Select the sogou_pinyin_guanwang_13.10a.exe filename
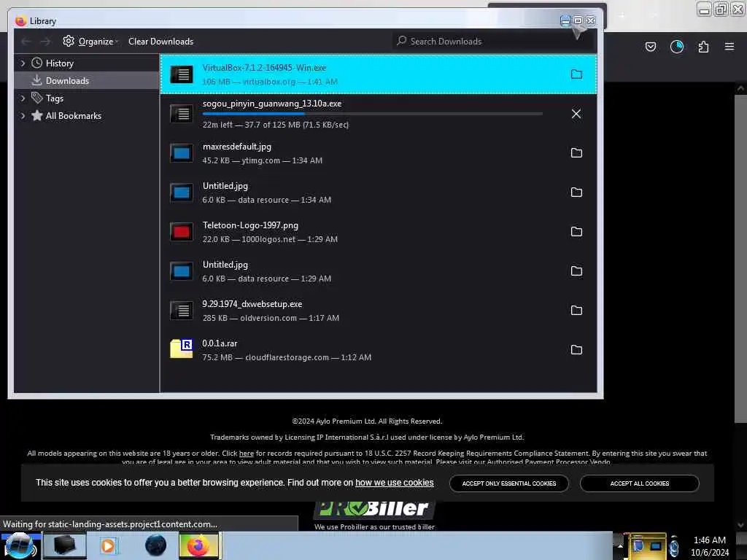 [272, 104]
